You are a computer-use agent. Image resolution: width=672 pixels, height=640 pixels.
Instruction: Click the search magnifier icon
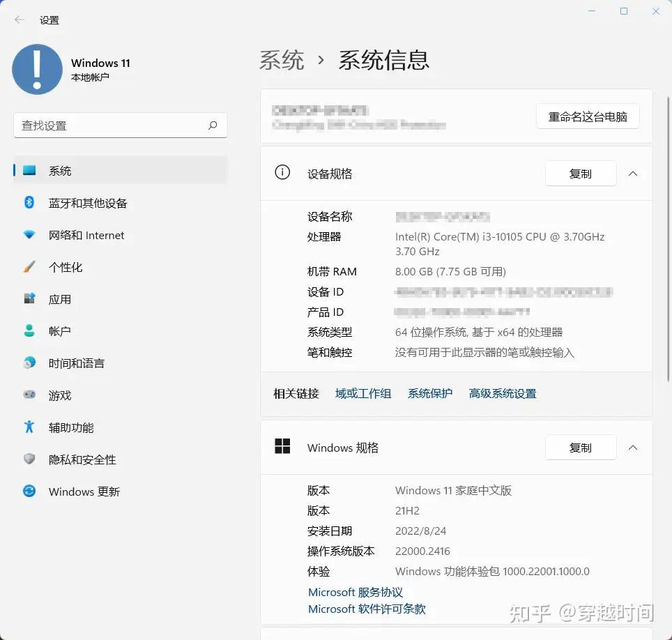tap(213, 125)
